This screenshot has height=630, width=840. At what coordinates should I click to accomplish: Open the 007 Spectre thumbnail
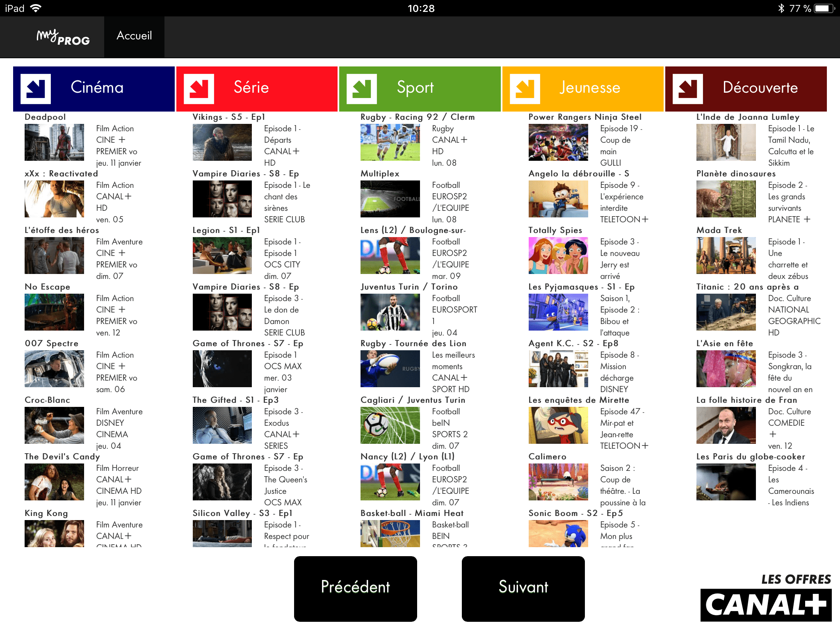(x=54, y=369)
